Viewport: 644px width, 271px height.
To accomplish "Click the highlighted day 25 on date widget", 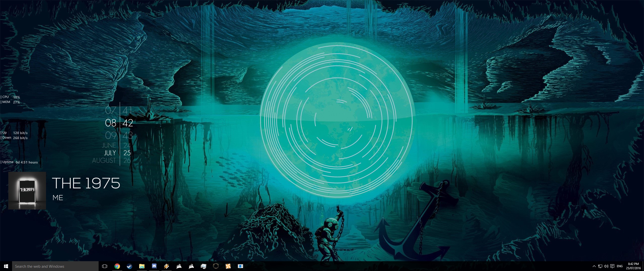I will click(127, 153).
